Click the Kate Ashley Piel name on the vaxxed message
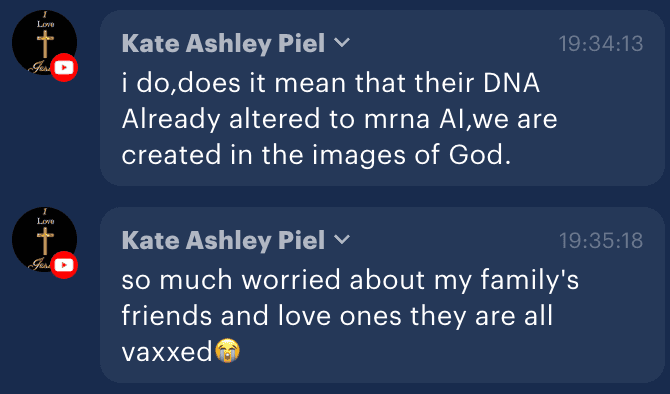 pyautogui.click(x=223, y=241)
